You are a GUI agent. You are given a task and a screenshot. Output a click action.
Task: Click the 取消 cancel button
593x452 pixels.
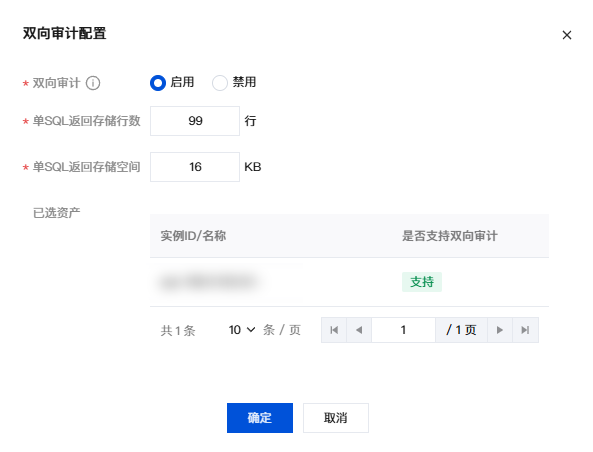(336, 418)
